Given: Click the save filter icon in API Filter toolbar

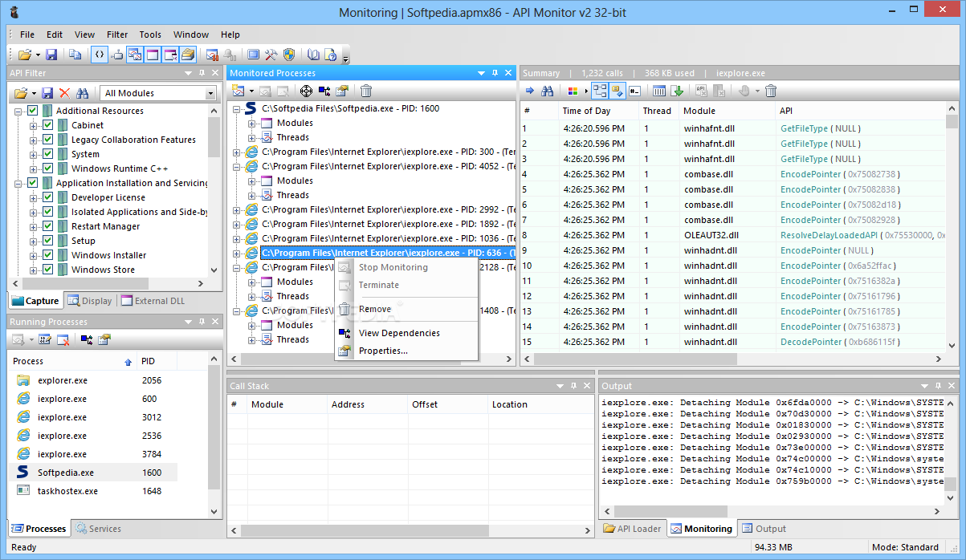Looking at the screenshot, I should pyautogui.click(x=47, y=93).
